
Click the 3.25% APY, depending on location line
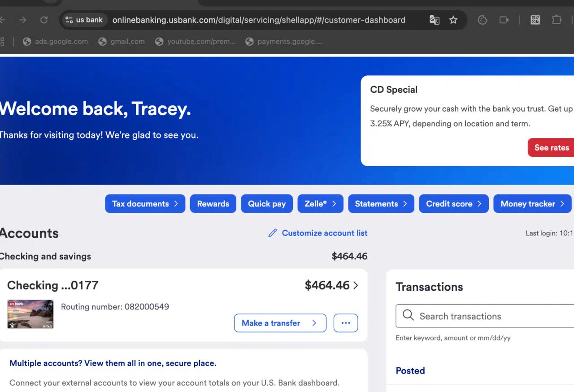[x=450, y=124]
